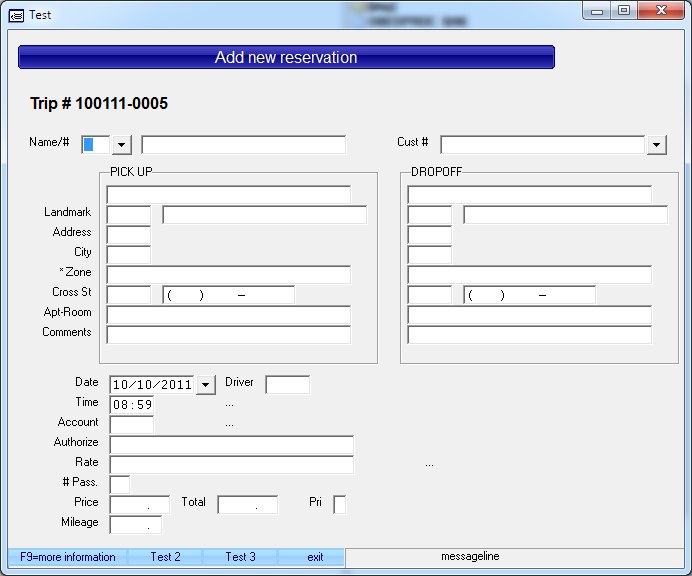Open the Name/# dropdown arrow
The height and width of the screenshot is (576, 692).
tap(122, 145)
